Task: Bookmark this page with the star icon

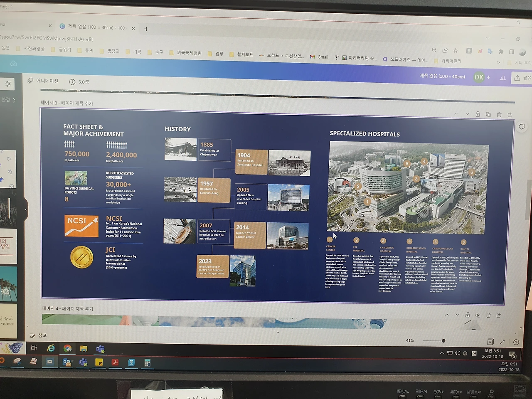Action: (456, 50)
